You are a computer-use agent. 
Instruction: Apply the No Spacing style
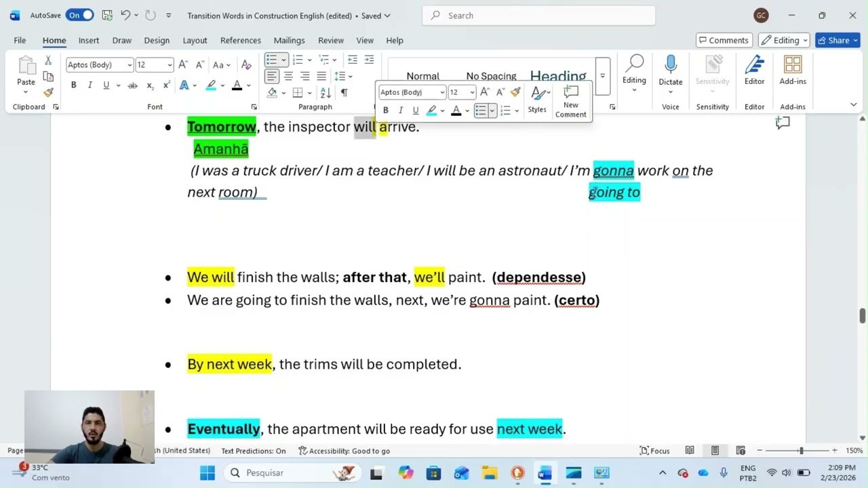click(491, 76)
